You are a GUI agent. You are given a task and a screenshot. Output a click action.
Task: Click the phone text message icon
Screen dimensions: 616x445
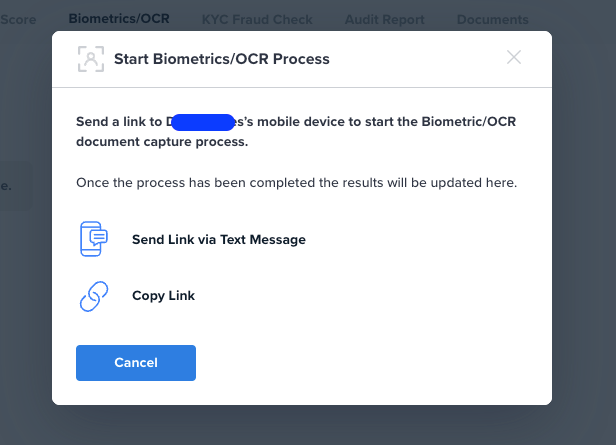94,240
